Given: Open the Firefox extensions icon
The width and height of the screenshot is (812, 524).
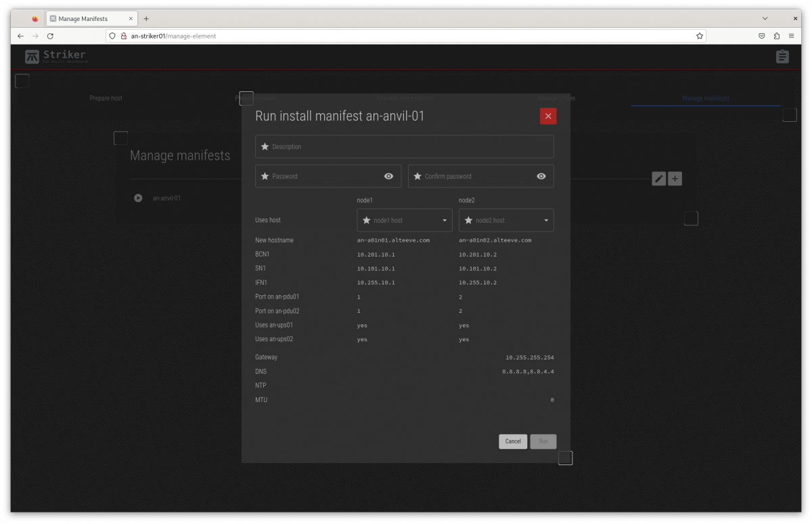Looking at the screenshot, I should coord(776,36).
